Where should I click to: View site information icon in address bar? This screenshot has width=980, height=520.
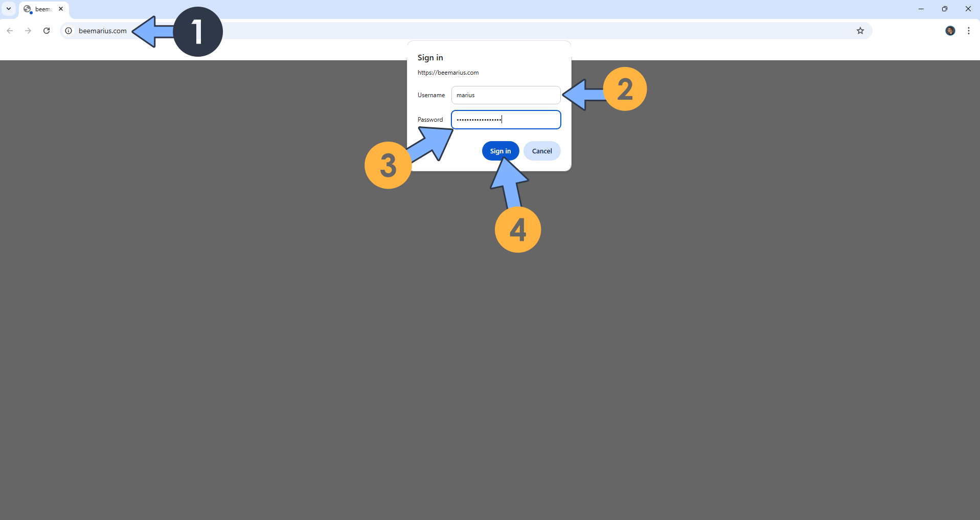[69, 31]
